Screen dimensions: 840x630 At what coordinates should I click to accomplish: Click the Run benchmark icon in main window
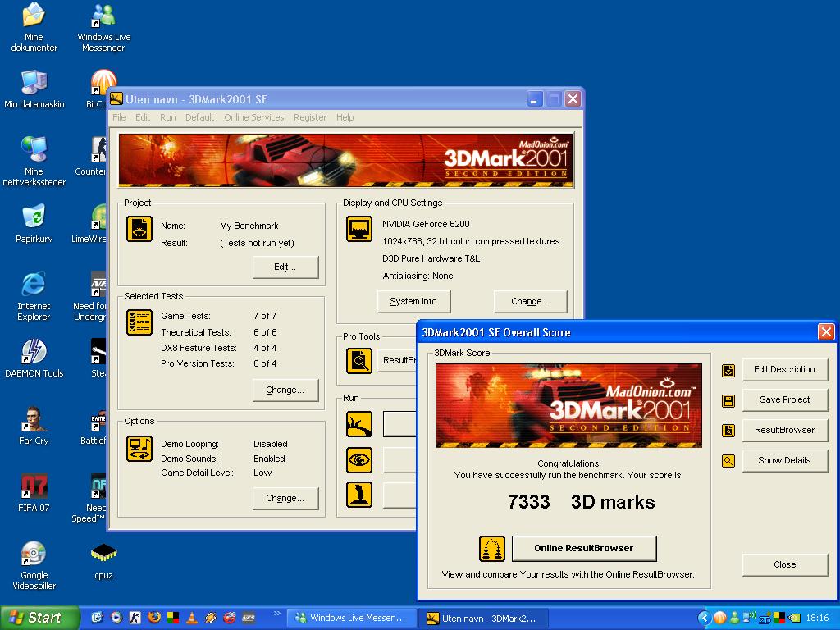click(359, 424)
